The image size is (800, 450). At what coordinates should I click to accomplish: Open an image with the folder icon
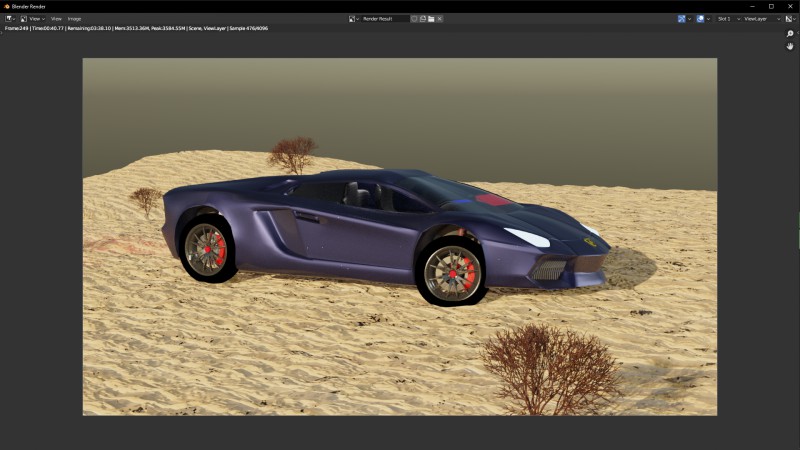click(431, 19)
